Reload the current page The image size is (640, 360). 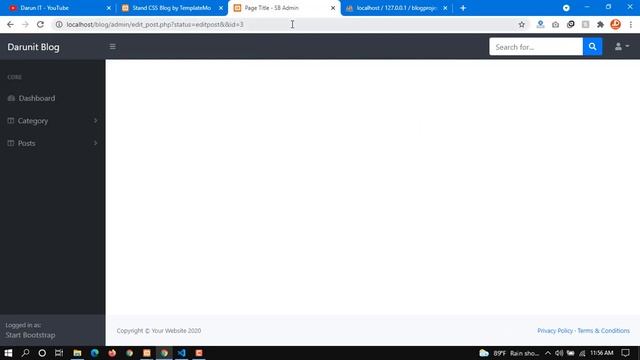tap(40, 24)
